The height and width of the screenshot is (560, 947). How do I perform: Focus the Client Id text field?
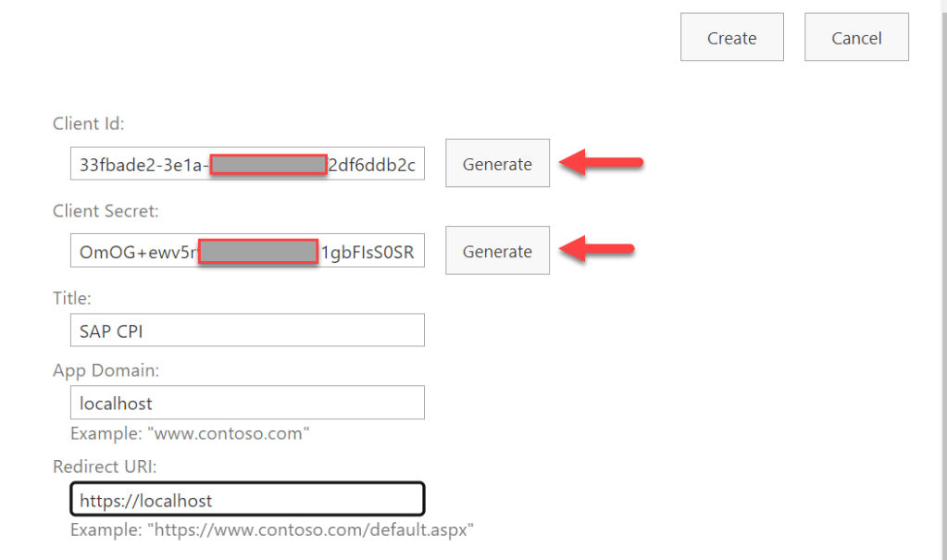[x=139, y=165]
